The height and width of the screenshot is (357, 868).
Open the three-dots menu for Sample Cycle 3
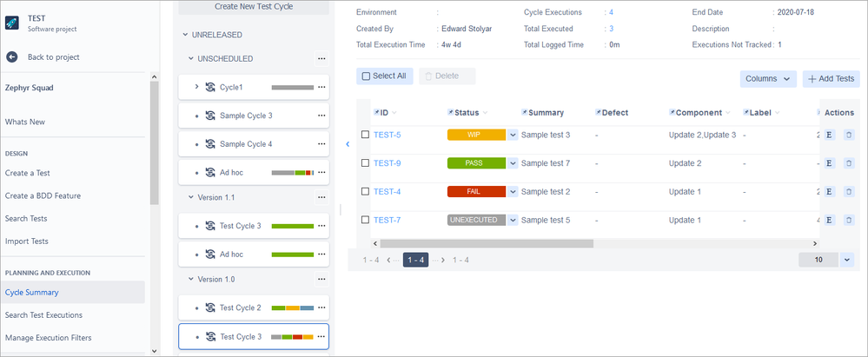tap(321, 116)
